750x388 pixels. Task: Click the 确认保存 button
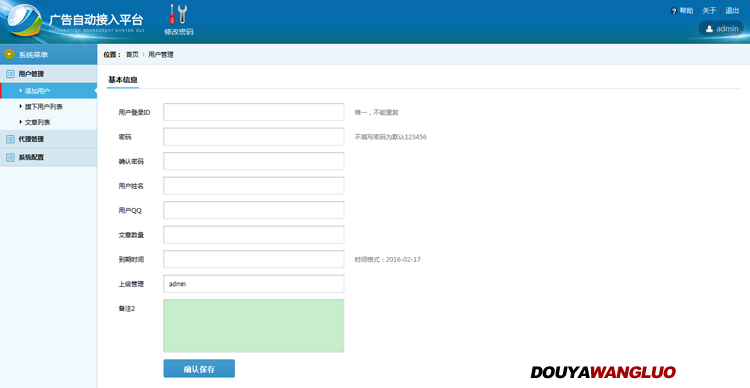(x=199, y=369)
